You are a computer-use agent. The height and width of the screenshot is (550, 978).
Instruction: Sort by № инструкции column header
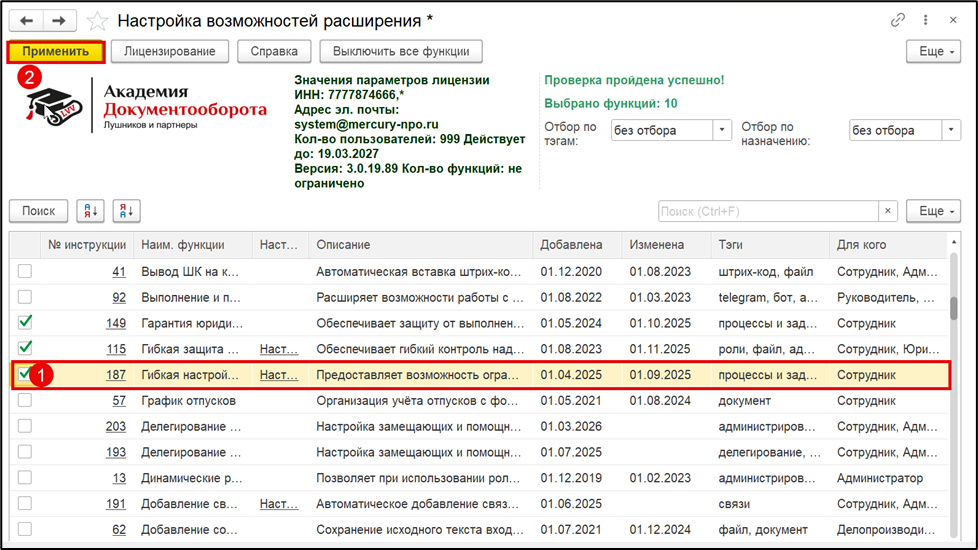coord(87,244)
